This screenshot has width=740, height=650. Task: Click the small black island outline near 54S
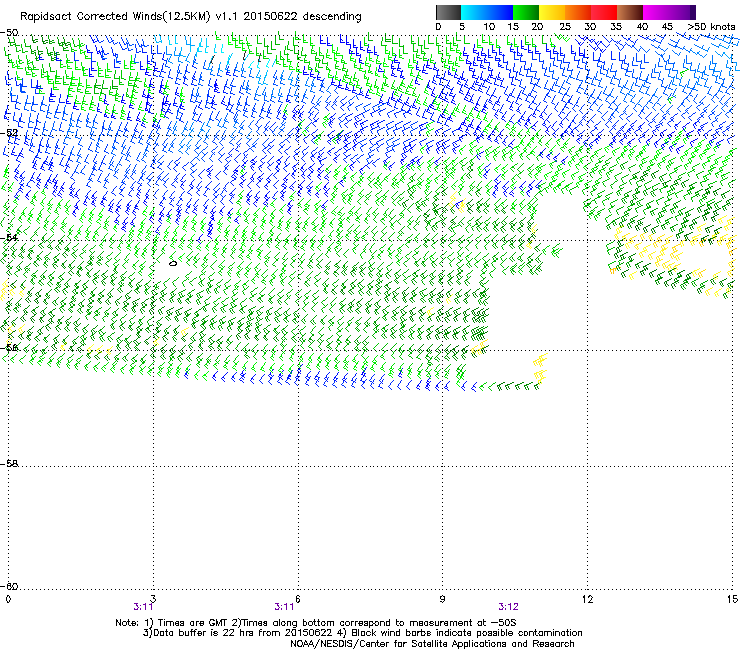pos(173,263)
